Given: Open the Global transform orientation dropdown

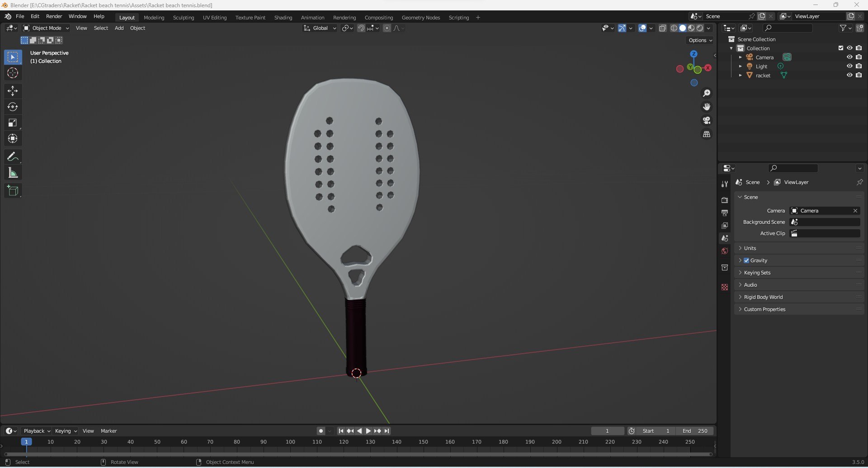Looking at the screenshot, I should point(320,28).
